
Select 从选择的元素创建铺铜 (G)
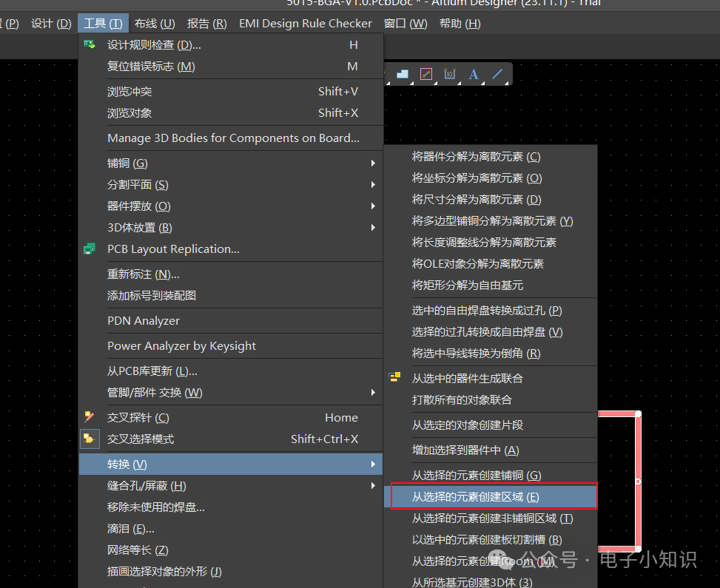(x=491, y=476)
